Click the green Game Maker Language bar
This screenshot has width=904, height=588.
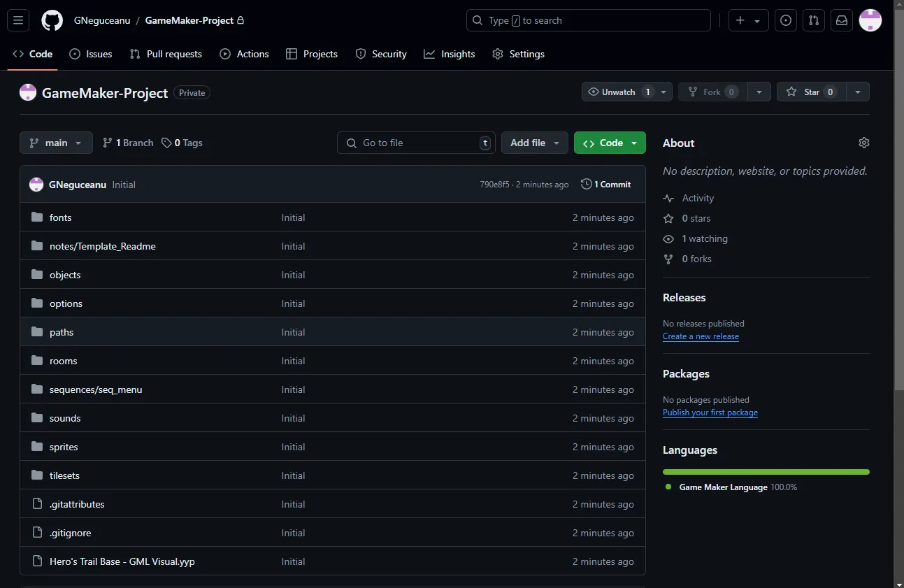click(766, 471)
